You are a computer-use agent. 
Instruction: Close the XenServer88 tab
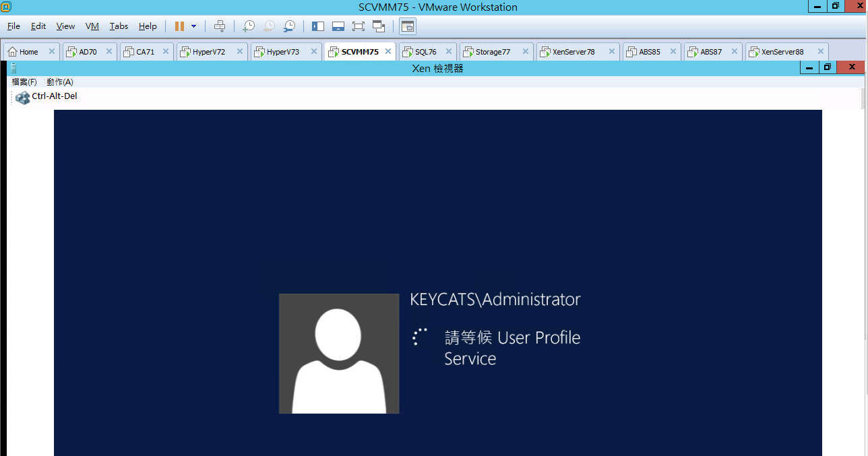click(820, 51)
